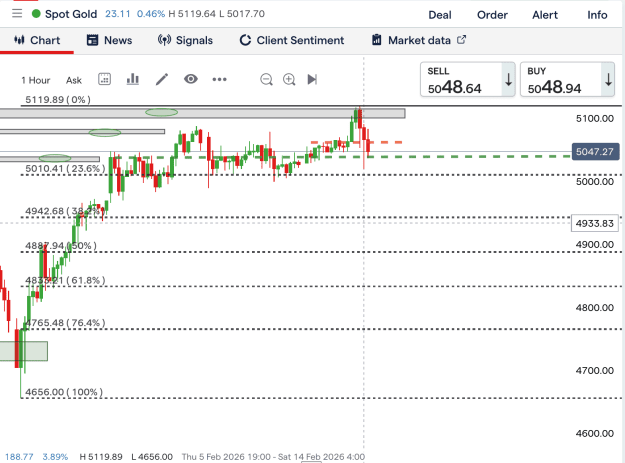Open the Signals tab
This screenshot has width=625, height=463.
click(185, 40)
